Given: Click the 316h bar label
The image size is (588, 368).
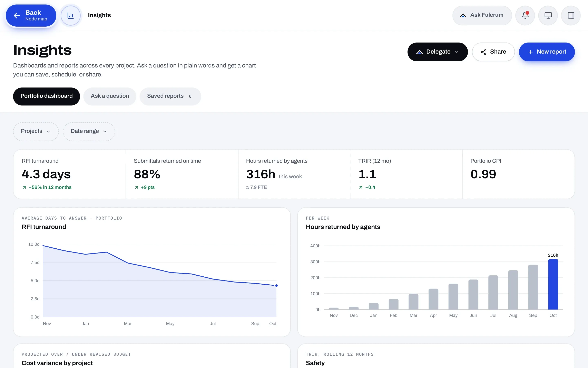Looking at the screenshot, I should 553,255.
